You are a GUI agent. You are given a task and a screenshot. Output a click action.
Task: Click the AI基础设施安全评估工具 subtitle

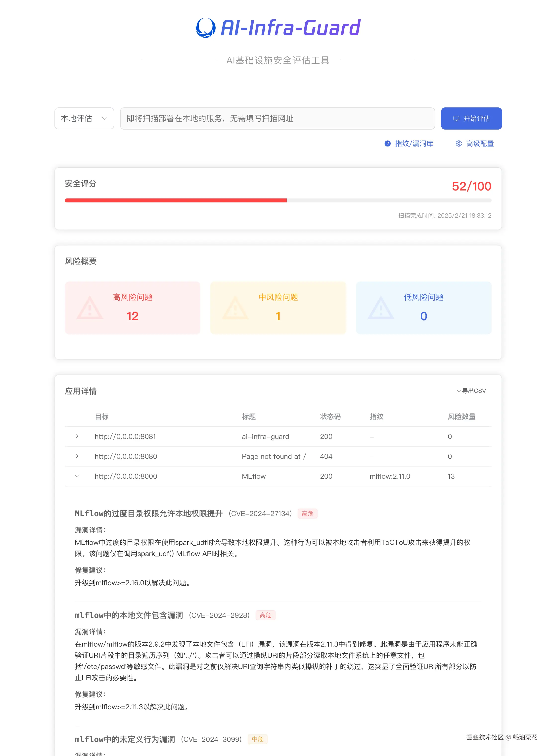(x=278, y=60)
